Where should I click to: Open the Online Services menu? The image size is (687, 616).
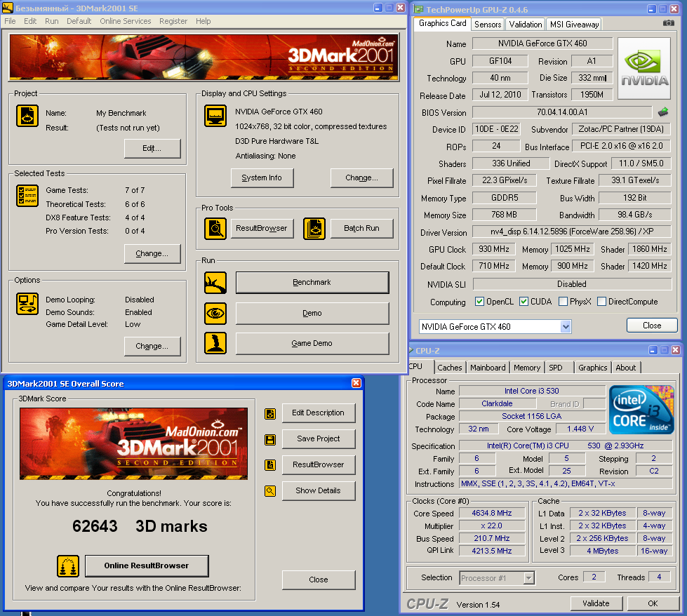click(x=126, y=21)
